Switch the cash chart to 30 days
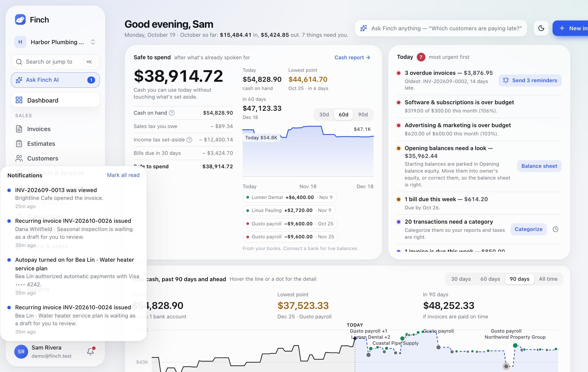Screen dimensions: 588x372 pyautogui.click(x=461, y=279)
